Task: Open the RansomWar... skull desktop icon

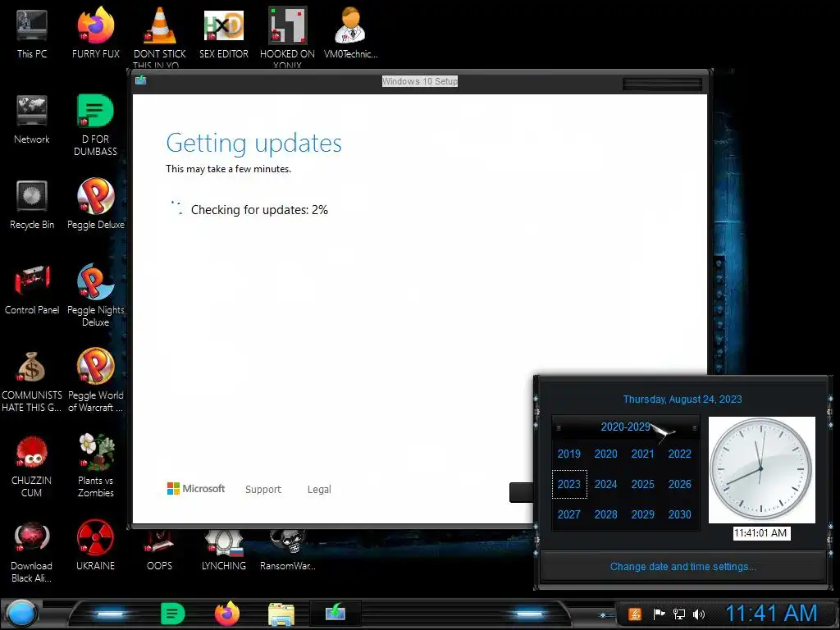Action: pyautogui.click(x=288, y=550)
